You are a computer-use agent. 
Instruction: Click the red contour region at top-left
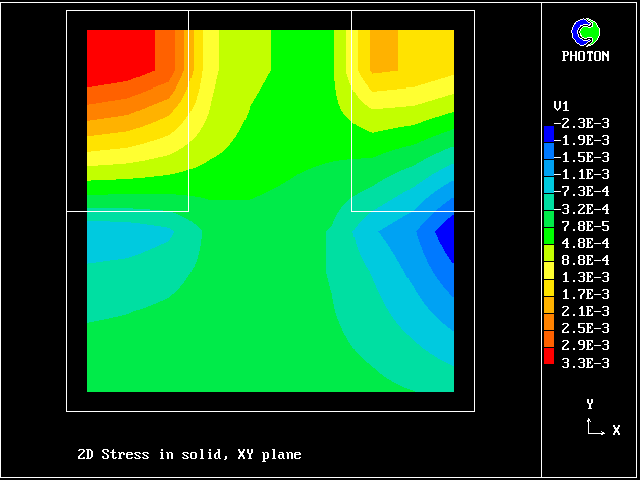pyautogui.click(x=118, y=55)
